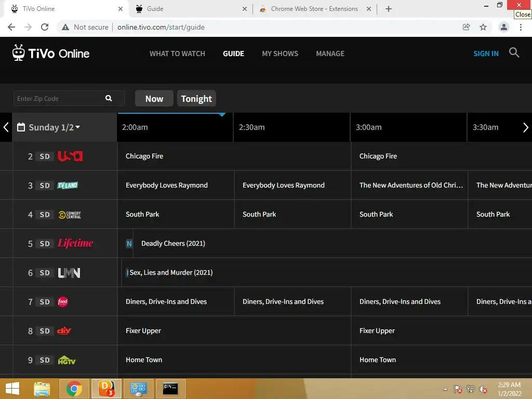Bookmark this page with the star

(483, 27)
